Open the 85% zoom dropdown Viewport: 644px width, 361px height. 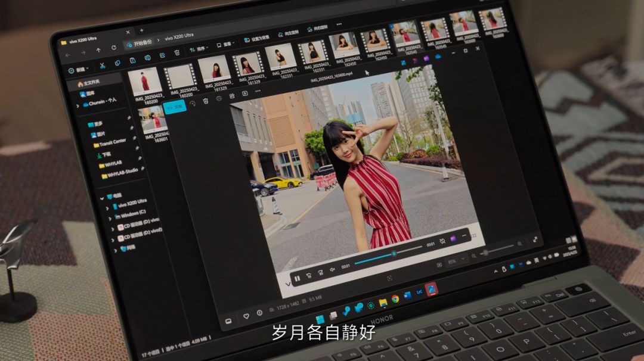[x=456, y=261]
